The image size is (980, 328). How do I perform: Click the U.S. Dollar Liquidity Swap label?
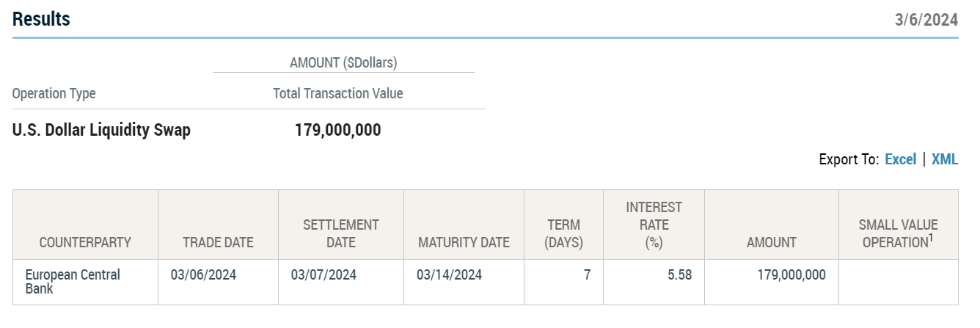point(101,131)
